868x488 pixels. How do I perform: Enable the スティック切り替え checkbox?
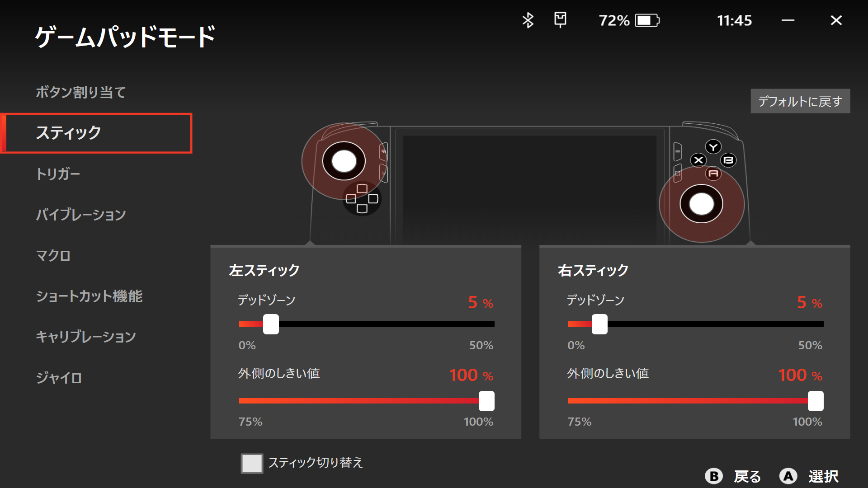click(x=252, y=463)
